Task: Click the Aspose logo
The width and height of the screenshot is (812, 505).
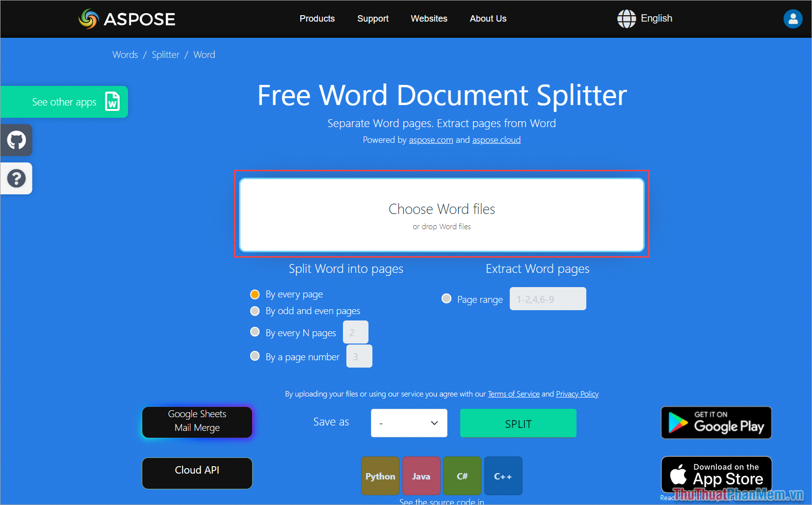Action: 126,19
